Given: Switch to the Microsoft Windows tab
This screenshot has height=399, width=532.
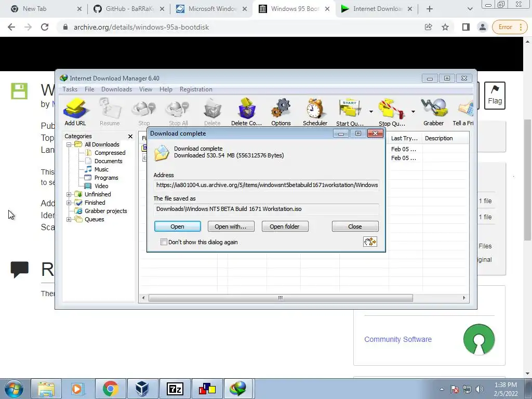Looking at the screenshot, I should [212, 9].
